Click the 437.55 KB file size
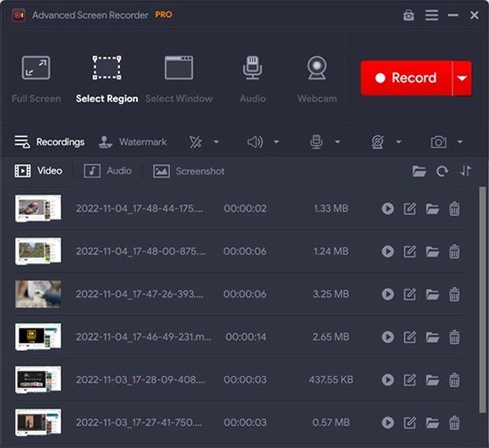 (x=331, y=380)
